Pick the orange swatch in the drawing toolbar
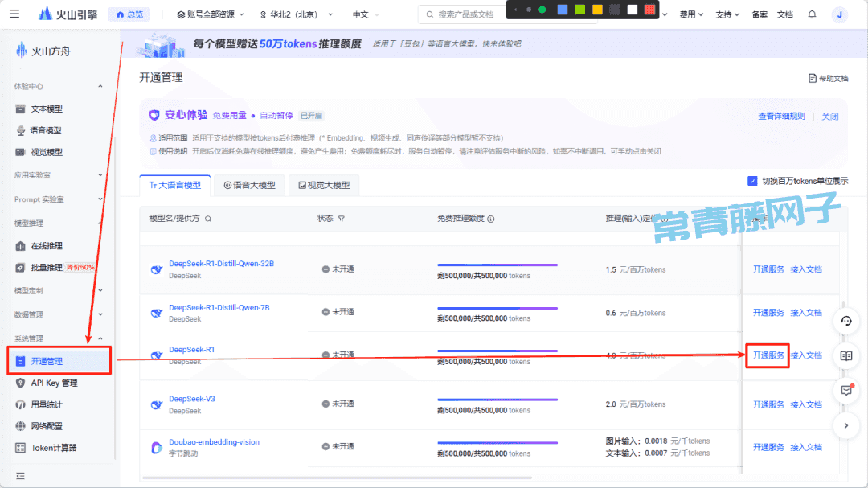 597,10
